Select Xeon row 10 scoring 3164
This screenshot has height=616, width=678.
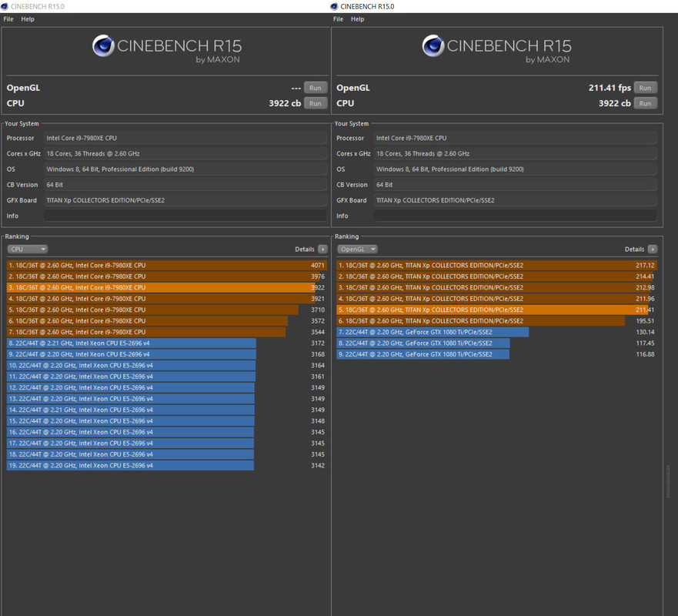(167, 366)
